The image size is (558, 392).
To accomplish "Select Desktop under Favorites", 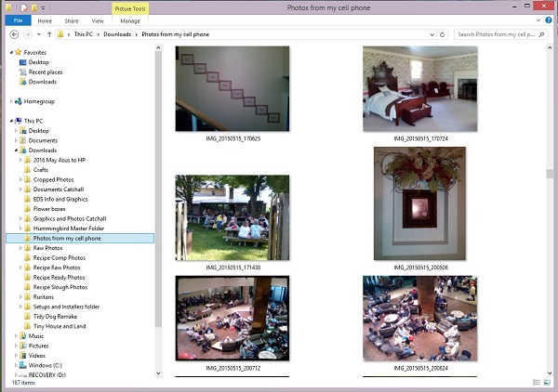I will 38,62.
